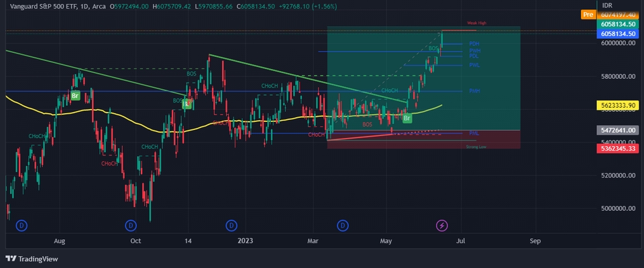Screen dimensions: 644x268
Task: Click the PDL level label
Action: click(474, 56)
